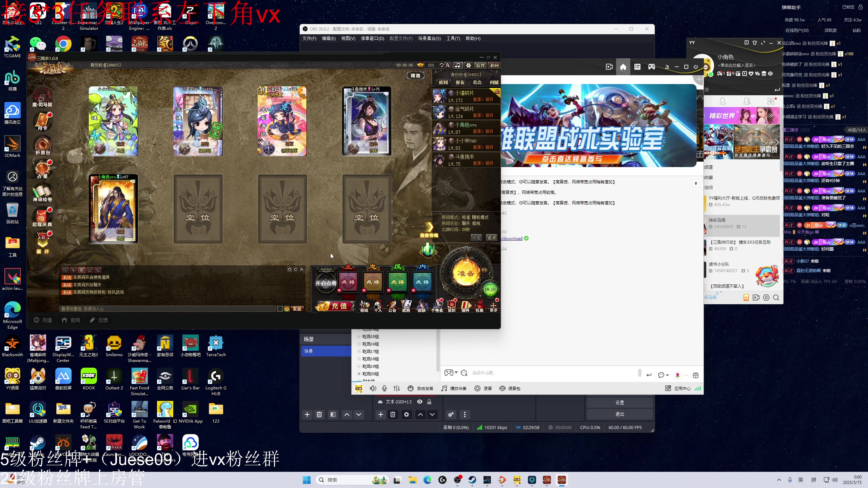Toggle 录音 recording in YY bottom bar
This screenshot has height=488, width=868.
[483, 388]
